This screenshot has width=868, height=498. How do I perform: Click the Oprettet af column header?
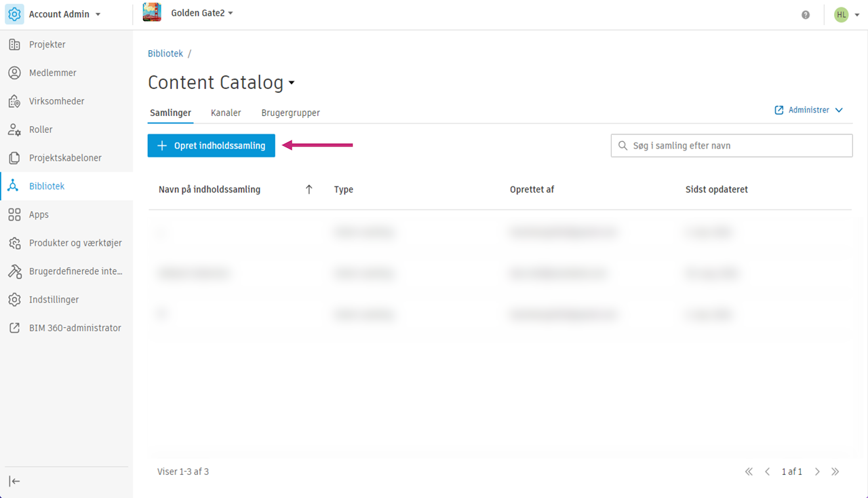(x=532, y=190)
